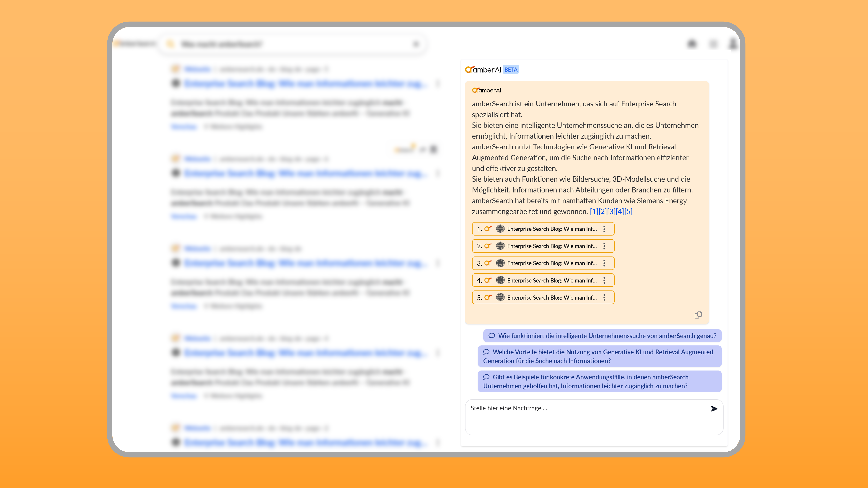
Task: Click the amber logo icon in source 4
Action: [x=488, y=280]
